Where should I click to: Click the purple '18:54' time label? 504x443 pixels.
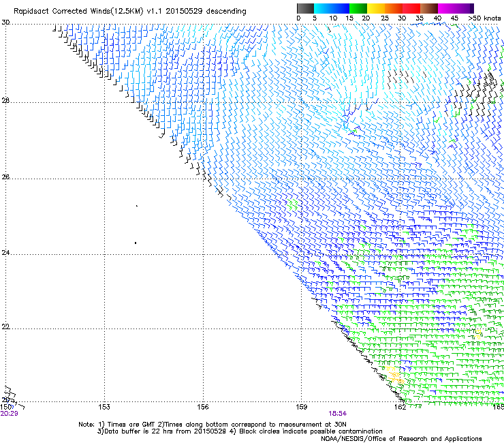(338, 414)
